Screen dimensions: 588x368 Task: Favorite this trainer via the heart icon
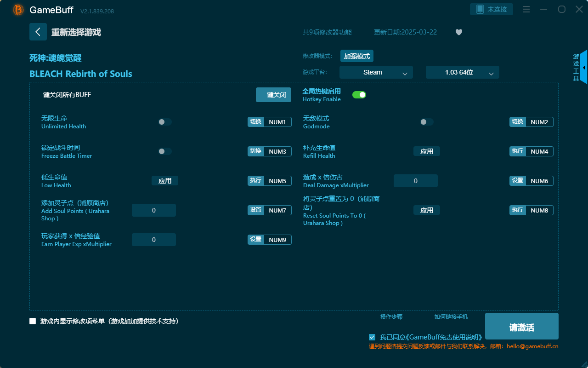pos(458,32)
